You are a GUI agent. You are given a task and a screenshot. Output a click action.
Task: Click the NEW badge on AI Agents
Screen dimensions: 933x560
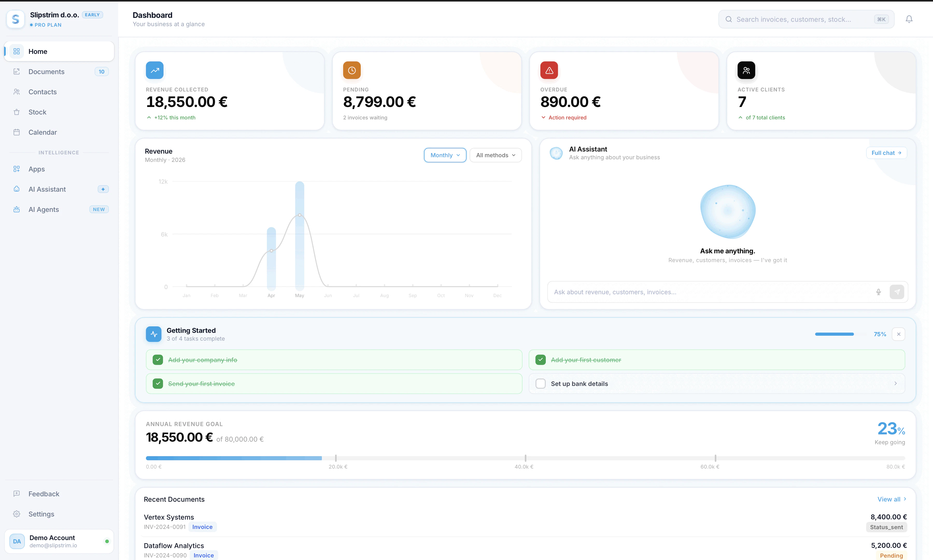(99, 210)
